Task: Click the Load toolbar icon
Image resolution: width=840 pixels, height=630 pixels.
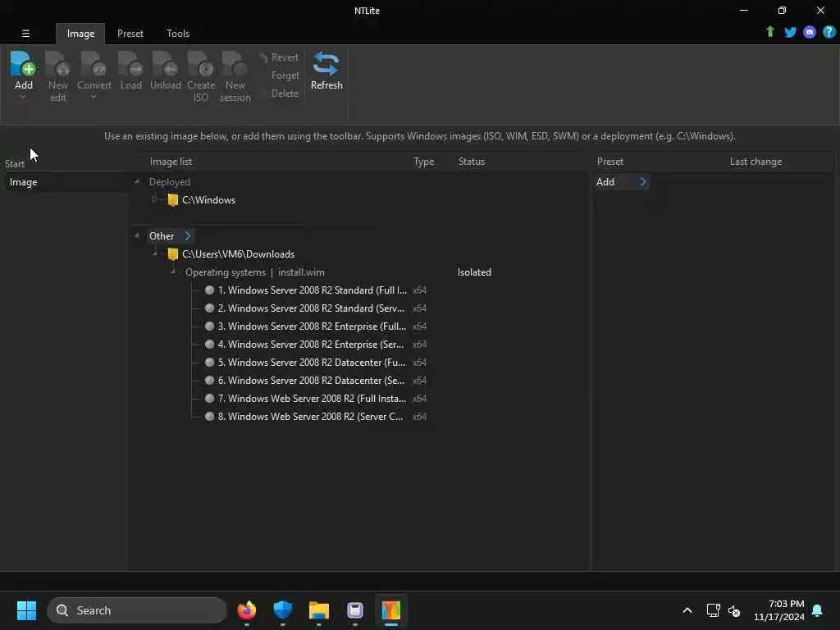Action: 130,64
